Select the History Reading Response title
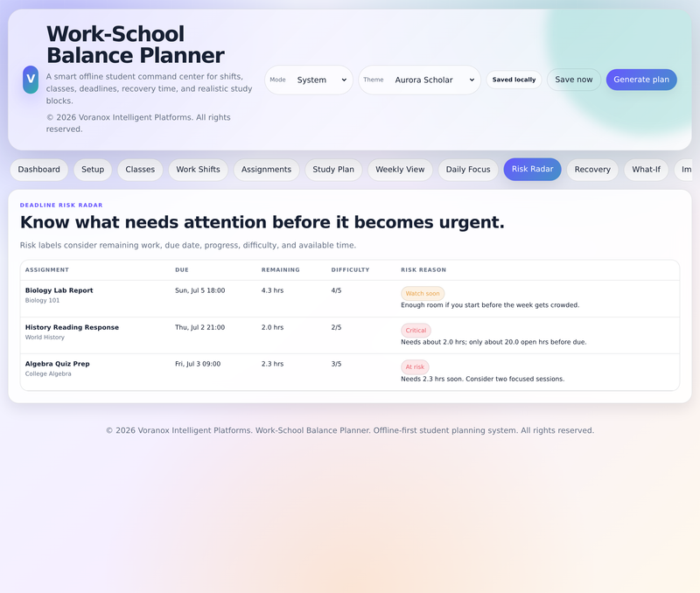The image size is (700, 593). click(72, 327)
